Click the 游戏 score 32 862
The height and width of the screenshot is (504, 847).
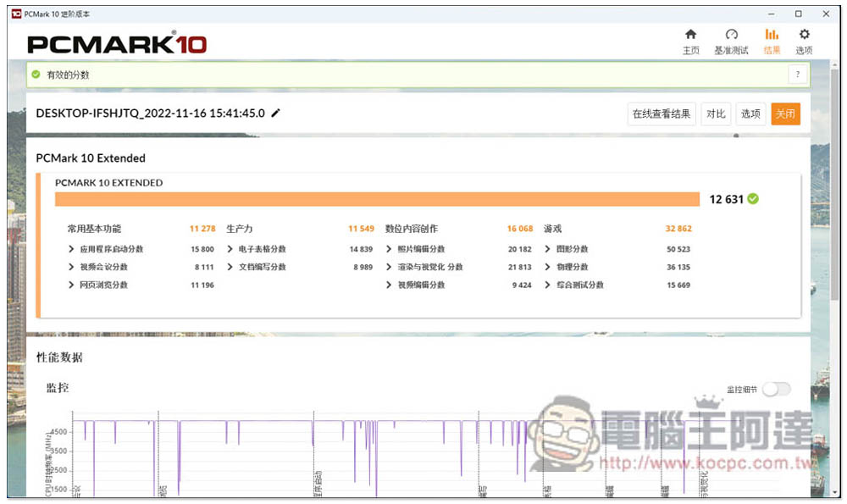point(678,229)
